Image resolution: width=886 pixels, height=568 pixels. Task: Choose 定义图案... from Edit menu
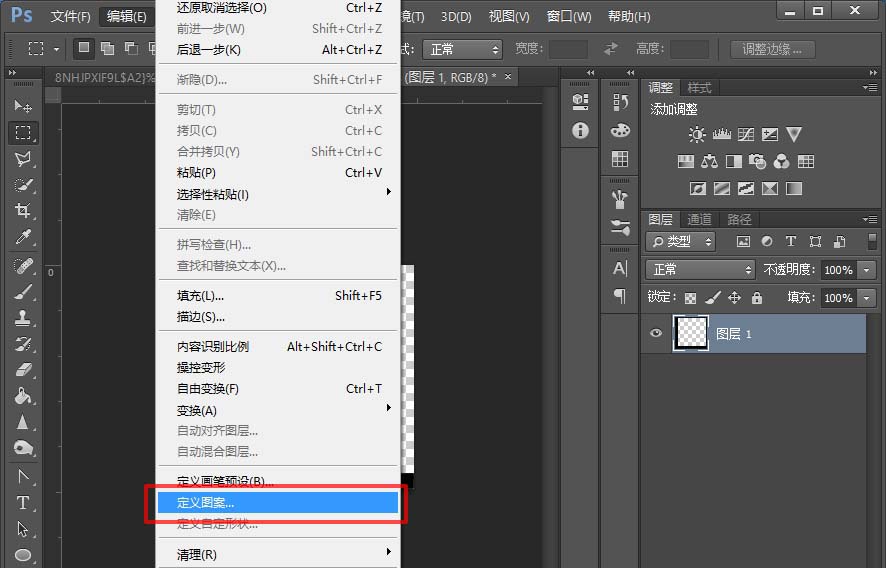277,502
